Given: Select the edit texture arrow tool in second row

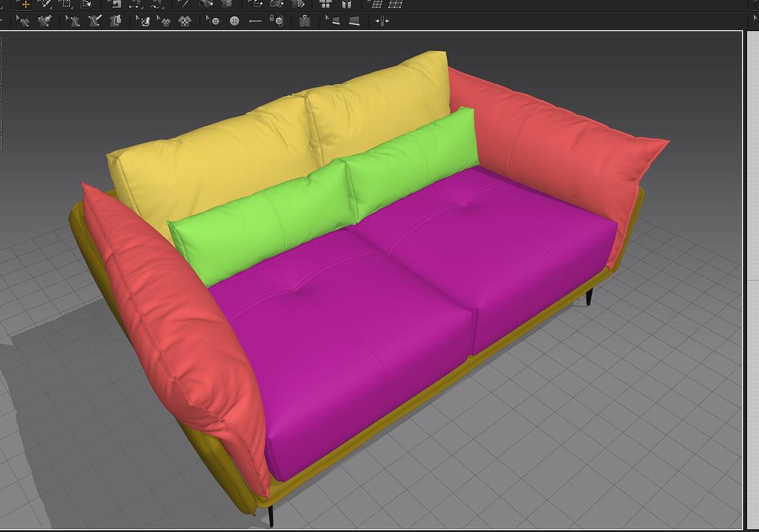Looking at the screenshot, I should 23,21.
